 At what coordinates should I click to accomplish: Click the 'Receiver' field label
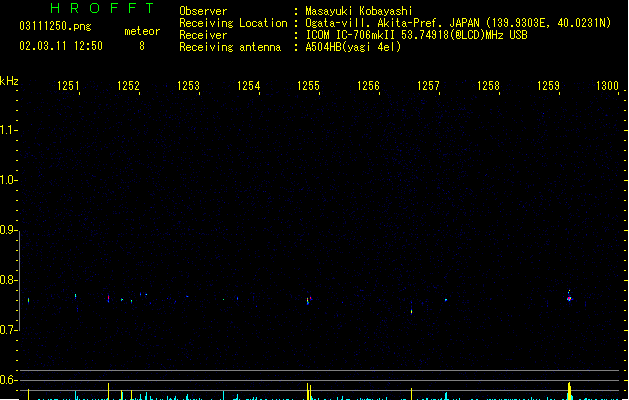click(203, 35)
